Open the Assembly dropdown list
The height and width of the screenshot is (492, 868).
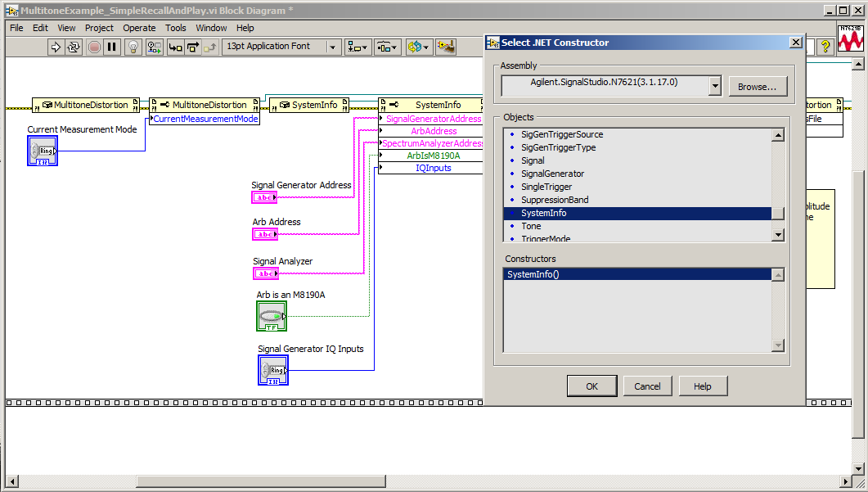pos(715,86)
